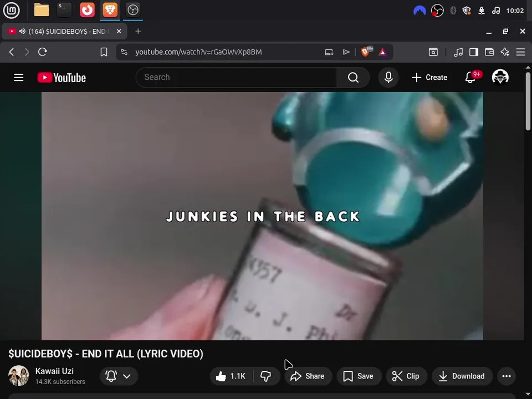Click the NordVPN tray icon
The height and width of the screenshot is (399, 532).
[420, 11]
